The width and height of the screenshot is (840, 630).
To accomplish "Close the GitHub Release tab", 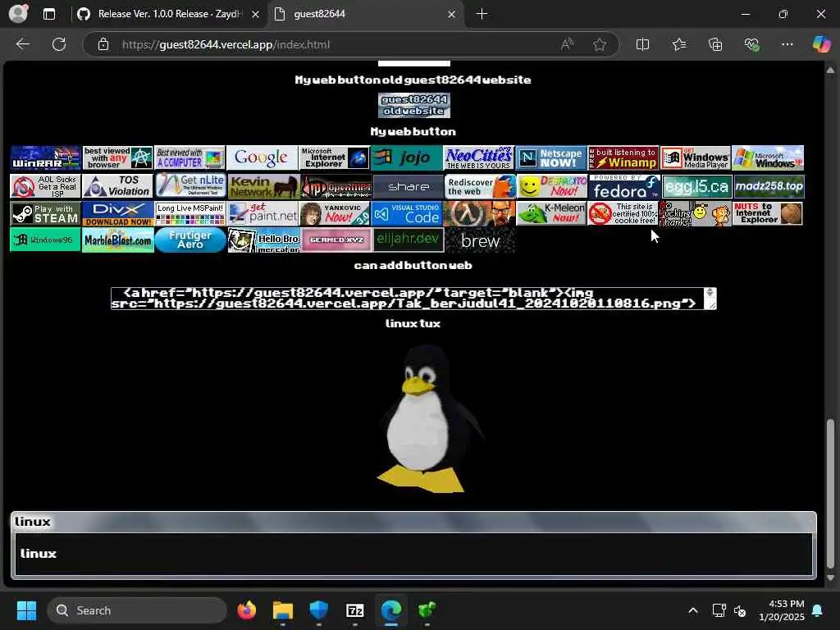I will coord(256,15).
